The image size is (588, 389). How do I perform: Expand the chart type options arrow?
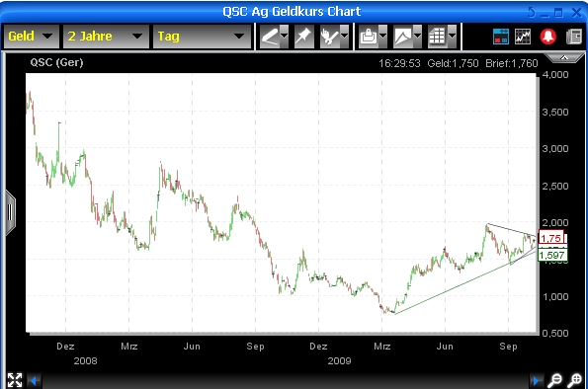point(417,37)
